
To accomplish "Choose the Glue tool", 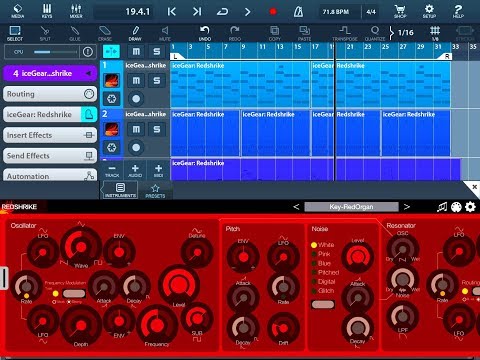I will [75, 33].
